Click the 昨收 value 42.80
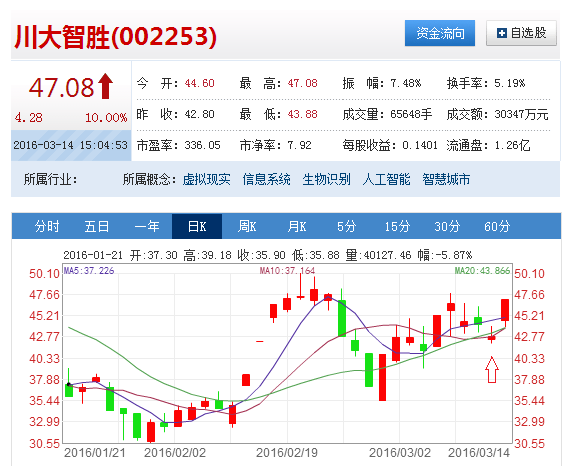This screenshot has width=575, height=466. [x=199, y=114]
